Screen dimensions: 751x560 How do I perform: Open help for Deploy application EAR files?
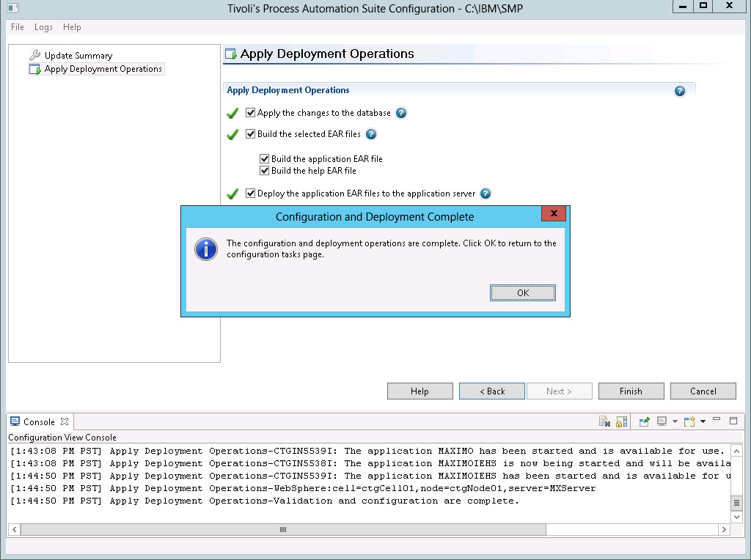(x=486, y=194)
